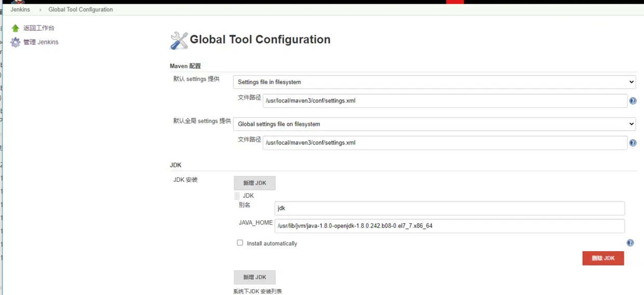644x295 pixels.
Task: Enable the Install automatically checkbox
Action: [x=240, y=243]
